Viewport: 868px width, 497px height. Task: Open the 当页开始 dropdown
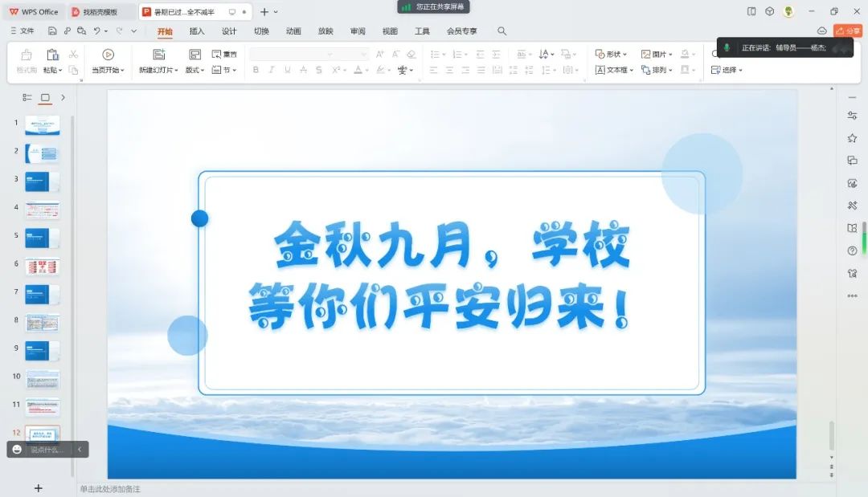click(108, 70)
